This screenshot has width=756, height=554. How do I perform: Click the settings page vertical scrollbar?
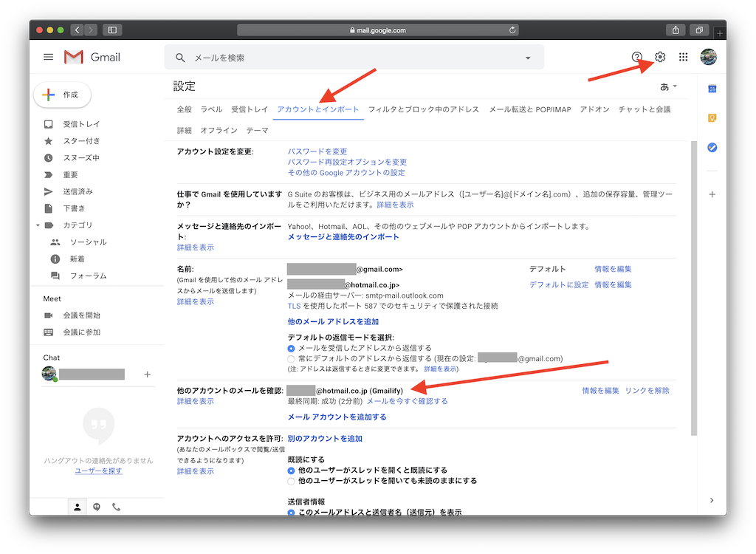(694, 289)
